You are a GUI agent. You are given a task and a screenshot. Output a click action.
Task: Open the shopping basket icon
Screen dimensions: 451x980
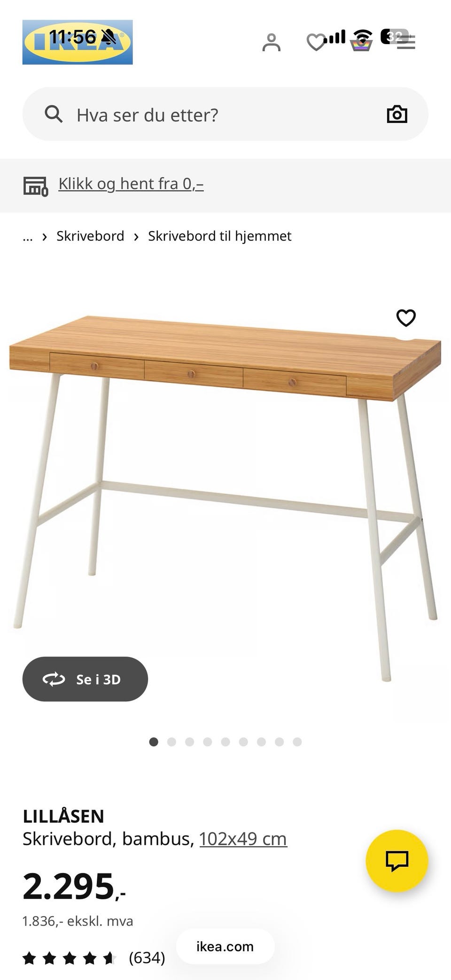(x=361, y=43)
